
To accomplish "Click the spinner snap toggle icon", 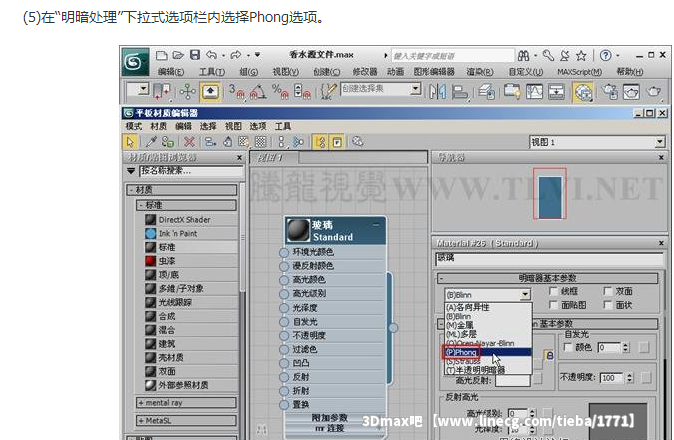I will (x=302, y=92).
